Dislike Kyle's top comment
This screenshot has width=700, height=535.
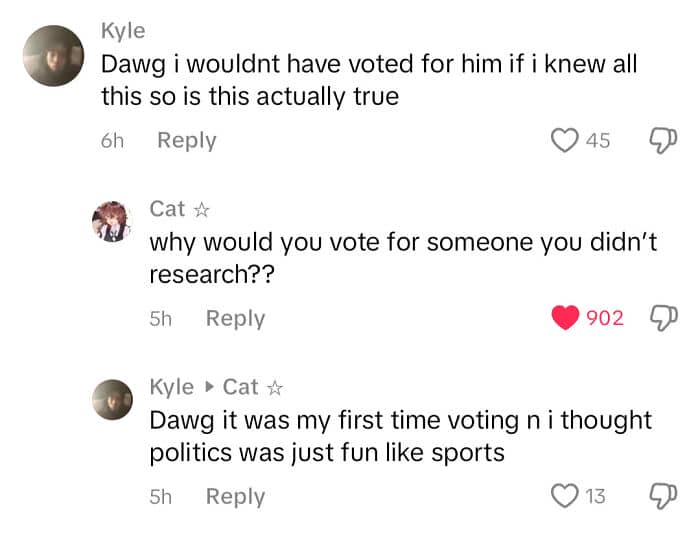tap(663, 140)
